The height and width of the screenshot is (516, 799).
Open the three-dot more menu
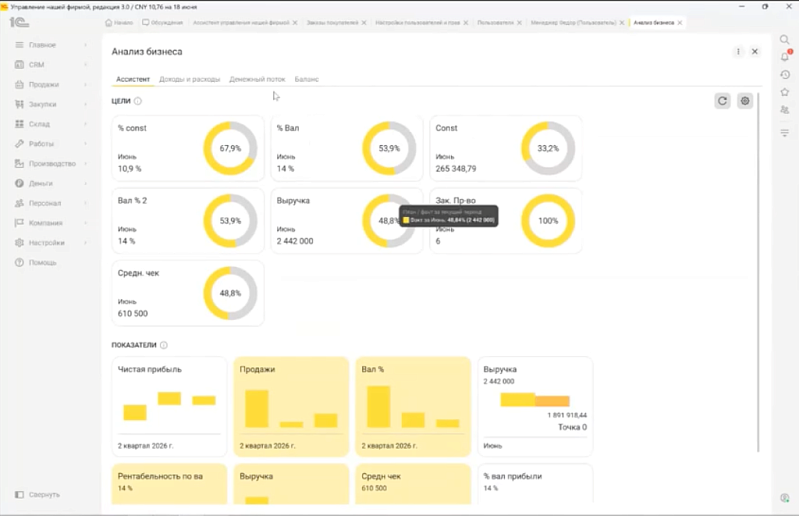pos(738,51)
